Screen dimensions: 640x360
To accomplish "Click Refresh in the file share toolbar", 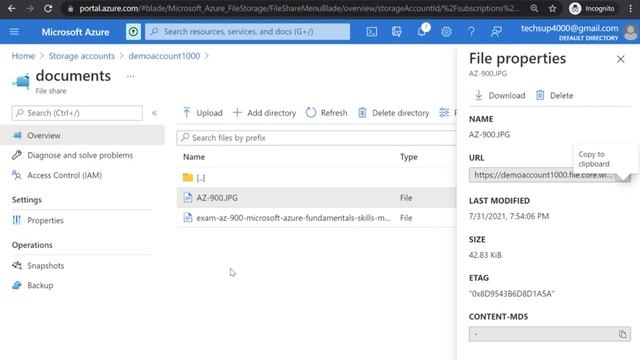I will (327, 113).
